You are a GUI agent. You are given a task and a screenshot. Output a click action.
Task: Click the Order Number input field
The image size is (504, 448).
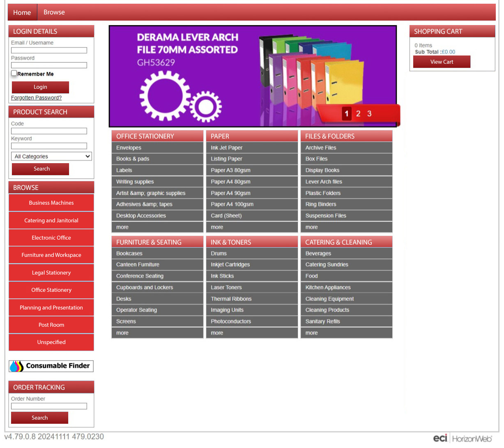pos(49,406)
